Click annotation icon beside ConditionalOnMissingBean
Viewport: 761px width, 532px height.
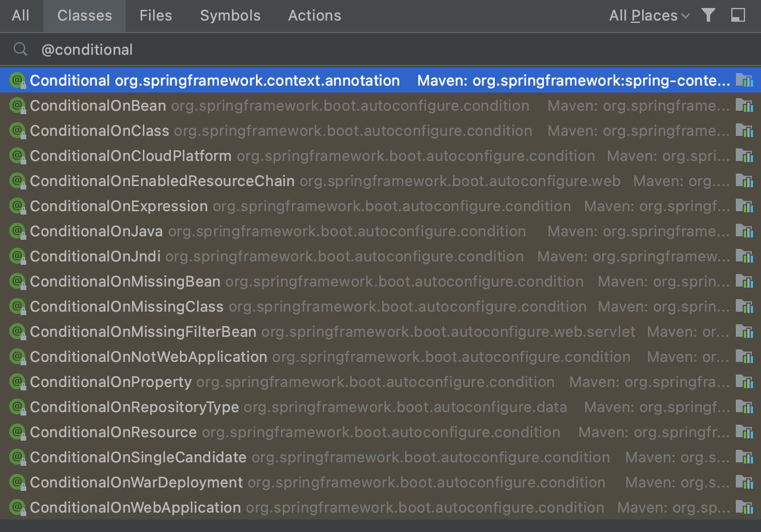point(18,281)
